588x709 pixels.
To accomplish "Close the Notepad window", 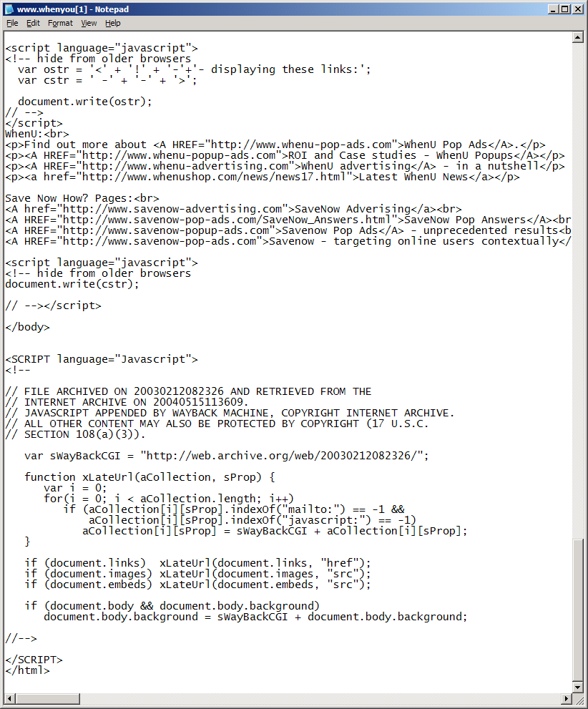I will [x=577, y=9].
